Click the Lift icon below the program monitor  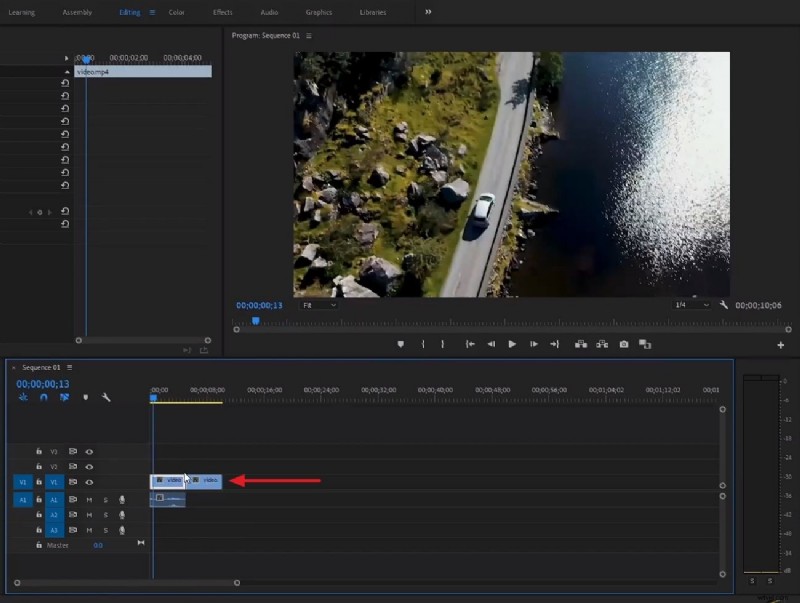[582, 344]
